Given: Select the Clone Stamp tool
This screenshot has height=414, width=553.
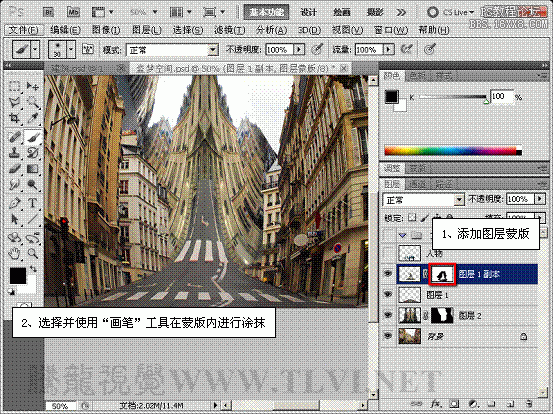Looking at the screenshot, I should (14, 153).
